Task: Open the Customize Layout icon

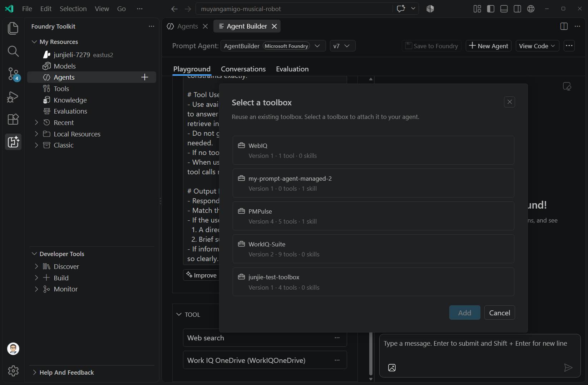Action: 477,9
